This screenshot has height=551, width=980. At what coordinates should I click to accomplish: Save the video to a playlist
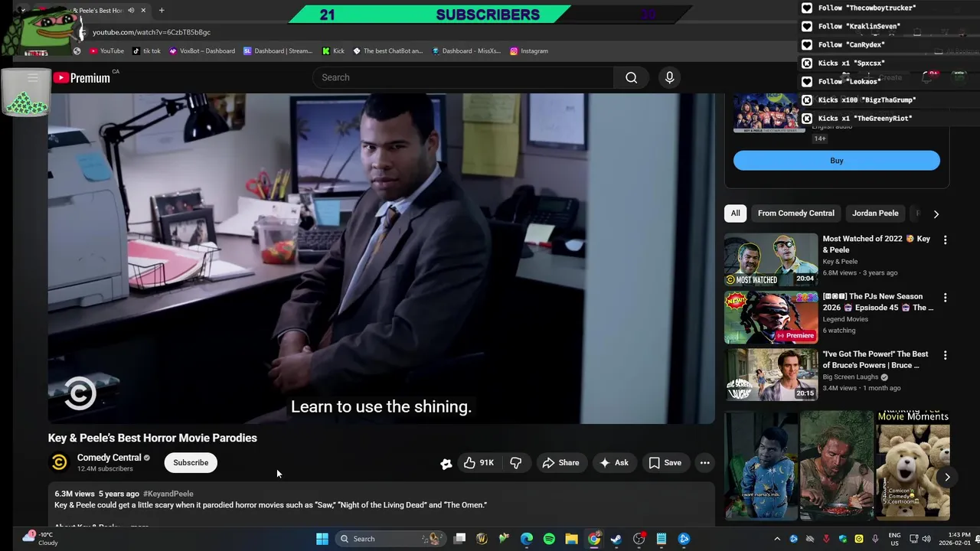(x=665, y=462)
